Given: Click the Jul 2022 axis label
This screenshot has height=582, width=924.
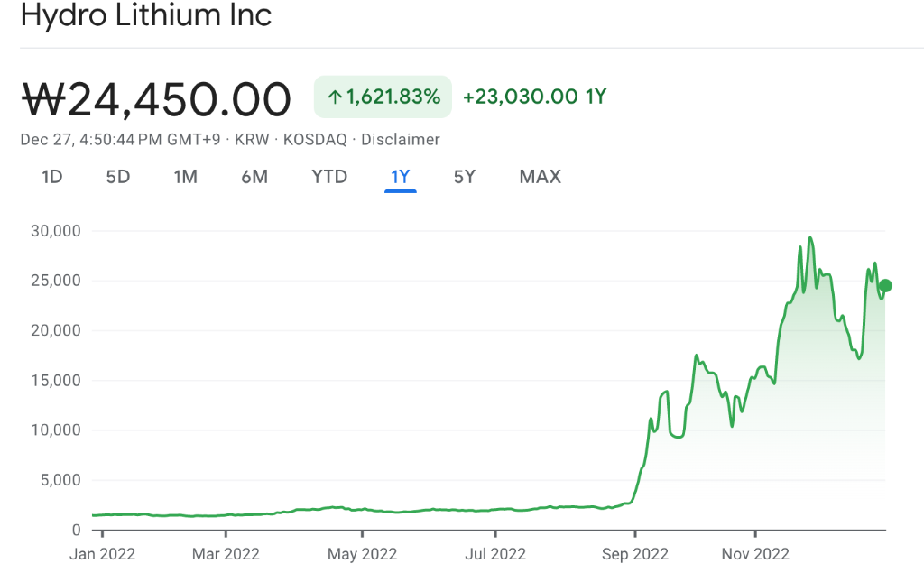Looking at the screenshot, I should click(x=495, y=554).
